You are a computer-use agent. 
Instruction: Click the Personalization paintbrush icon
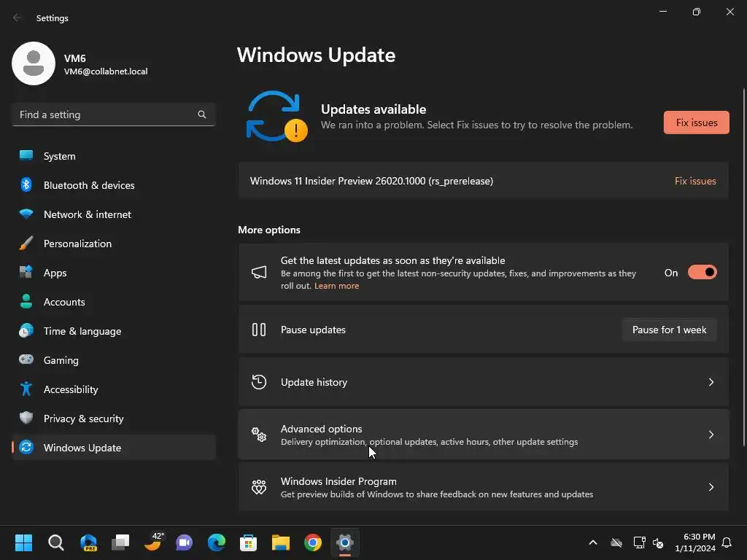click(x=26, y=244)
